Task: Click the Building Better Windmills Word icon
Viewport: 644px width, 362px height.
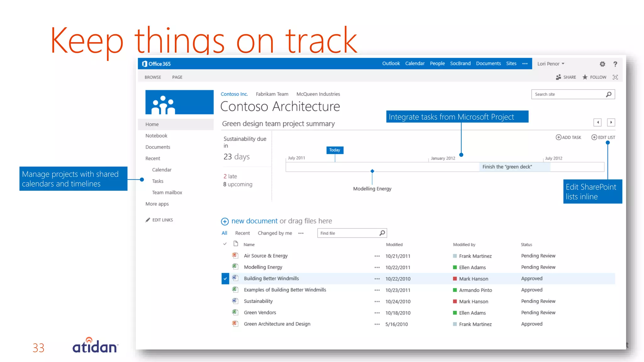Action: point(235,278)
